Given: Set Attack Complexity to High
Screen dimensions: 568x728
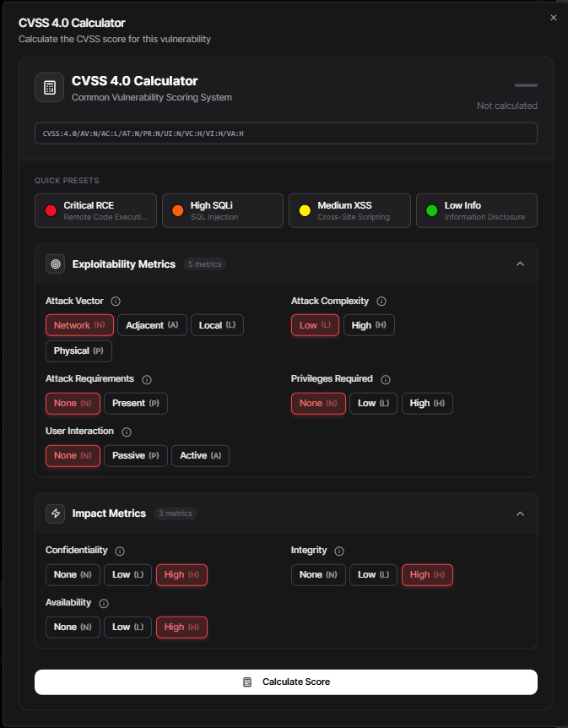Looking at the screenshot, I should (369, 325).
